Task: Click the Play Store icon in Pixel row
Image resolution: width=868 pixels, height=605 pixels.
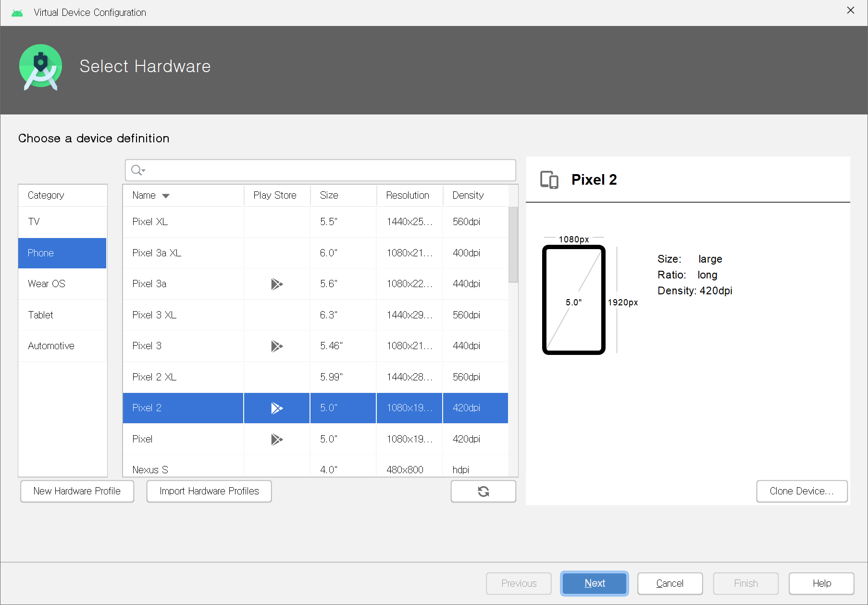Action: point(277,440)
